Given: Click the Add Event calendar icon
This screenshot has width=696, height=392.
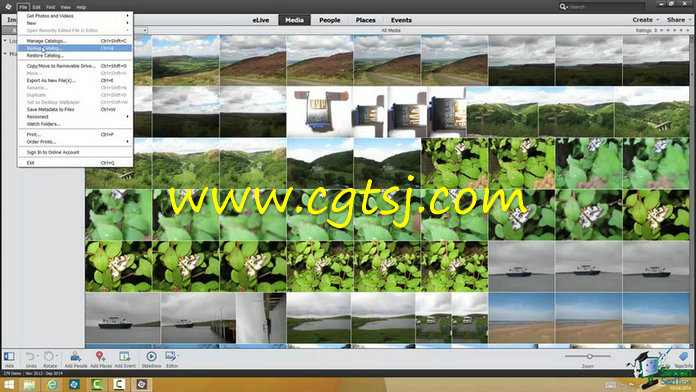Looking at the screenshot, I should (x=124, y=356).
